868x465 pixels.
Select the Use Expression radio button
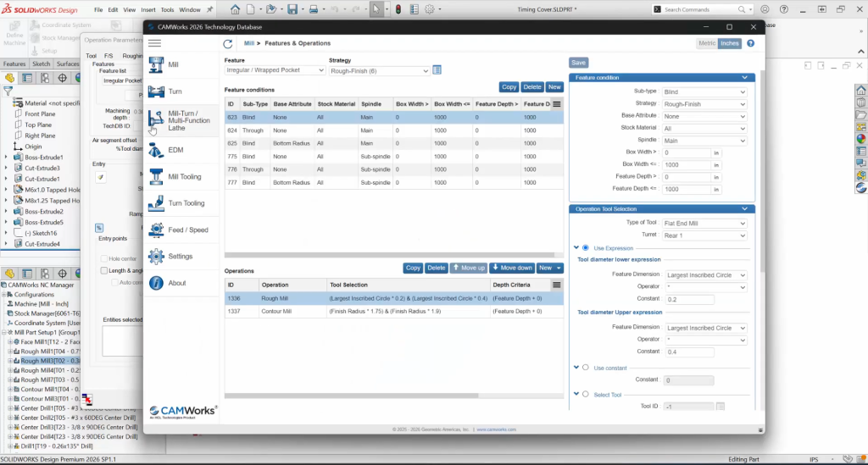click(x=586, y=247)
